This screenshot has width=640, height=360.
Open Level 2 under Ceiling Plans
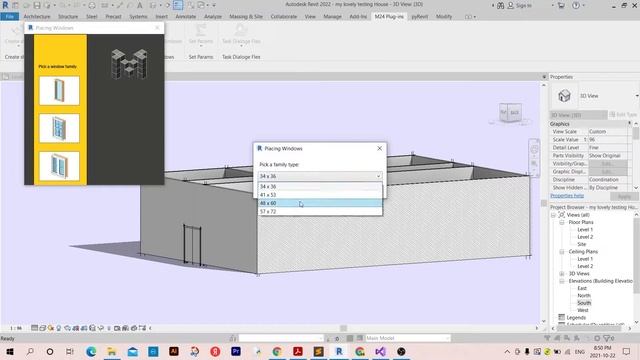pyautogui.click(x=585, y=266)
